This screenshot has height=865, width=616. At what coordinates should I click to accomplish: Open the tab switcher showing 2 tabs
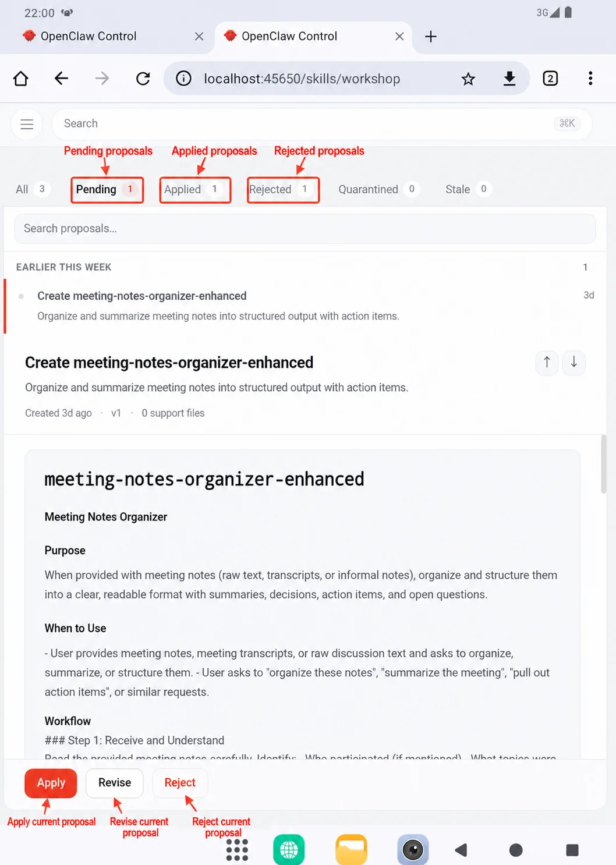(550, 79)
